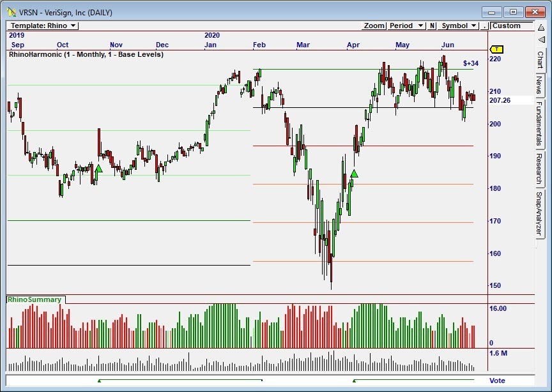
Task: Open the Period dropdown
Action: tap(406, 26)
